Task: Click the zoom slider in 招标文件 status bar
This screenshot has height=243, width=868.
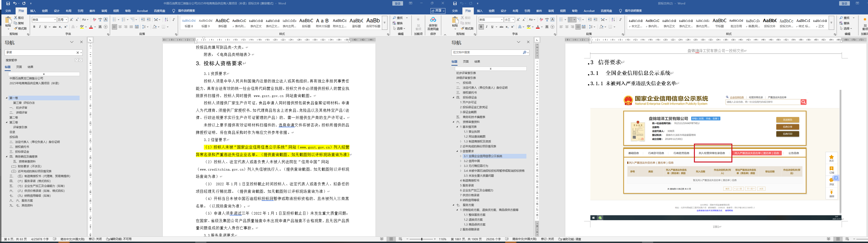Action: point(421,239)
